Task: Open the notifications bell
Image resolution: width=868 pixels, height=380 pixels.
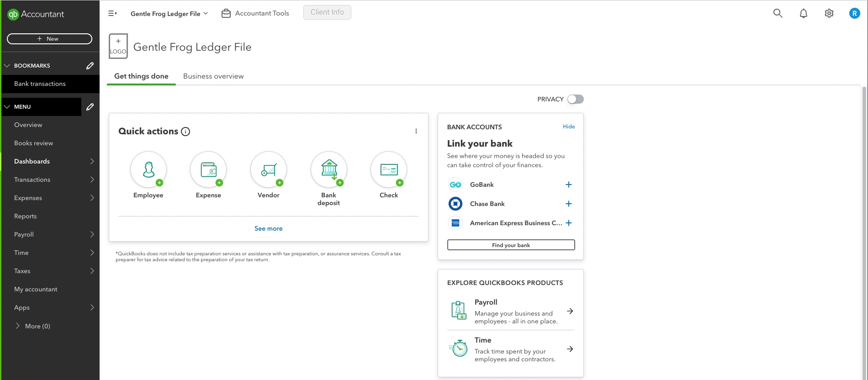Action: click(803, 13)
